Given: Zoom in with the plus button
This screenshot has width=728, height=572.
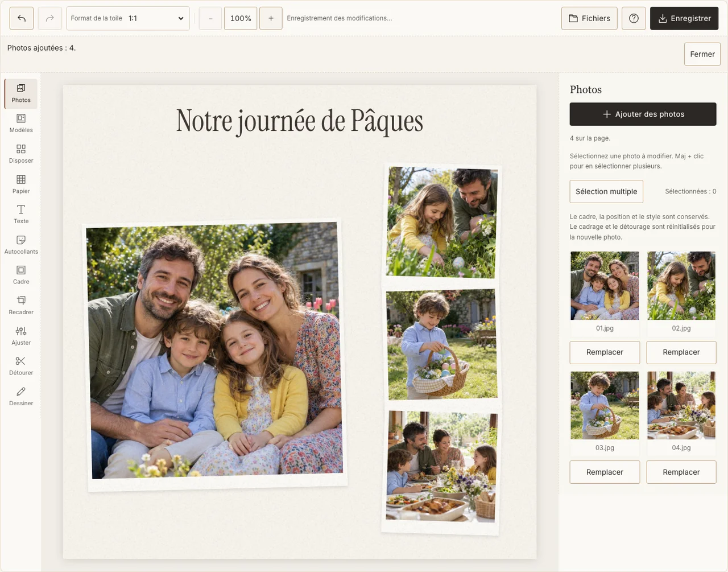Looking at the screenshot, I should [271, 18].
